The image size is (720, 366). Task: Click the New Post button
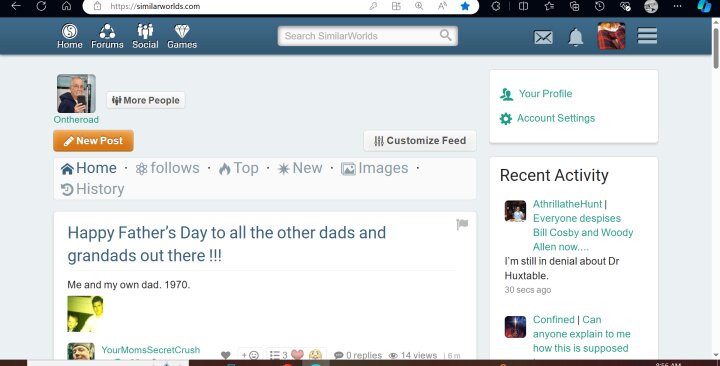93,141
